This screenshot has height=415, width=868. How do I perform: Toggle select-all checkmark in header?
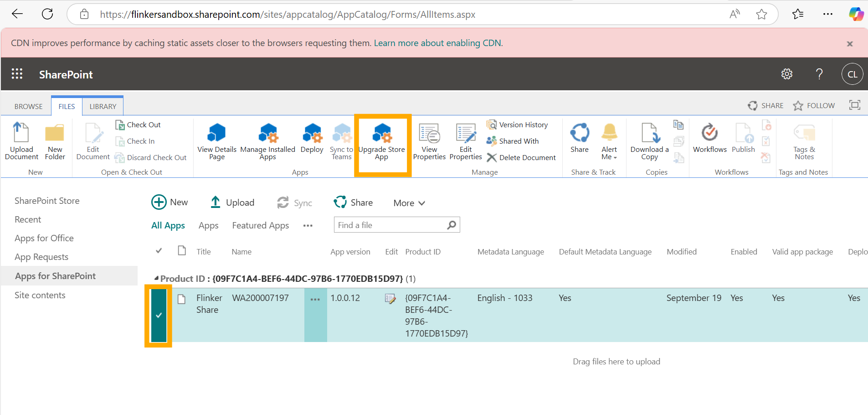pyautogui.click(x=159, y=251)
